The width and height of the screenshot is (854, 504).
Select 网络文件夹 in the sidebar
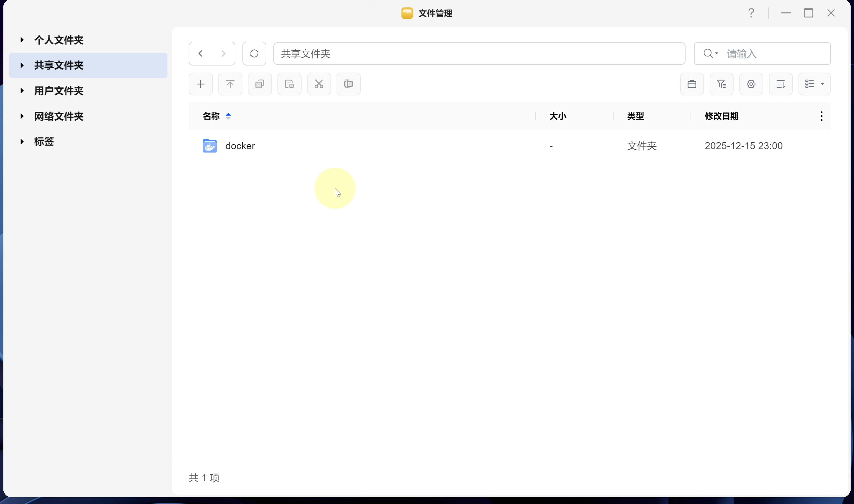(59, 116)
